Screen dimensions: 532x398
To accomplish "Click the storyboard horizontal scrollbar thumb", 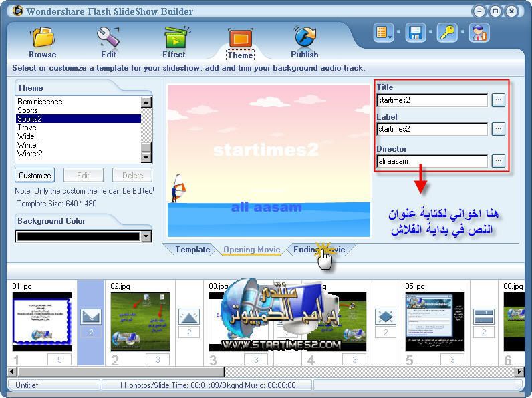I will coord(120,371).
